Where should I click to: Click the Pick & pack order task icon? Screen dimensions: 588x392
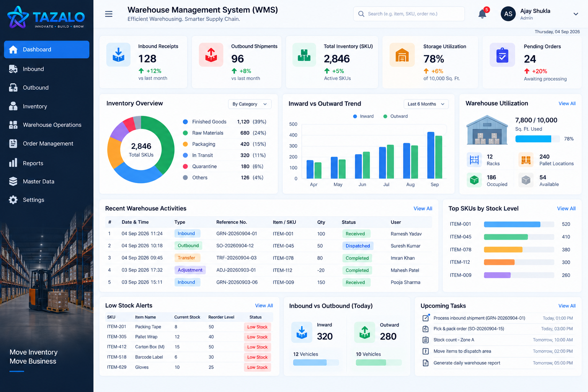tap(425, 329)
